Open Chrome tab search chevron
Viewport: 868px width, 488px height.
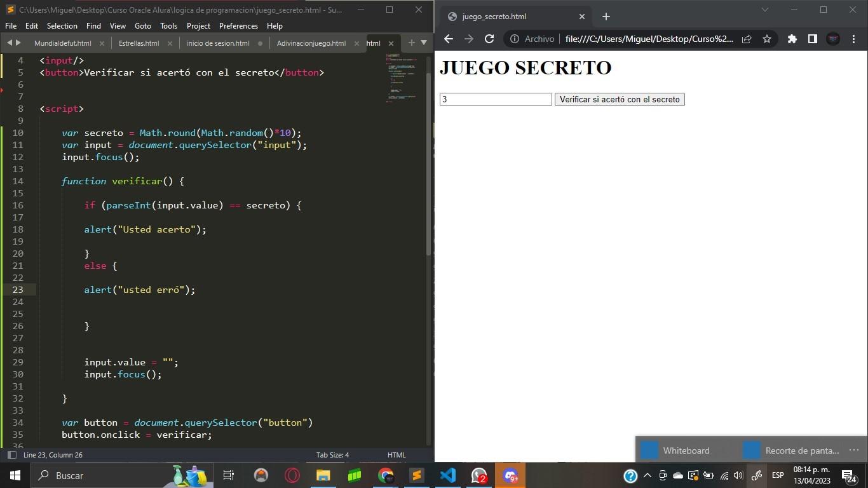pos(764,10)
